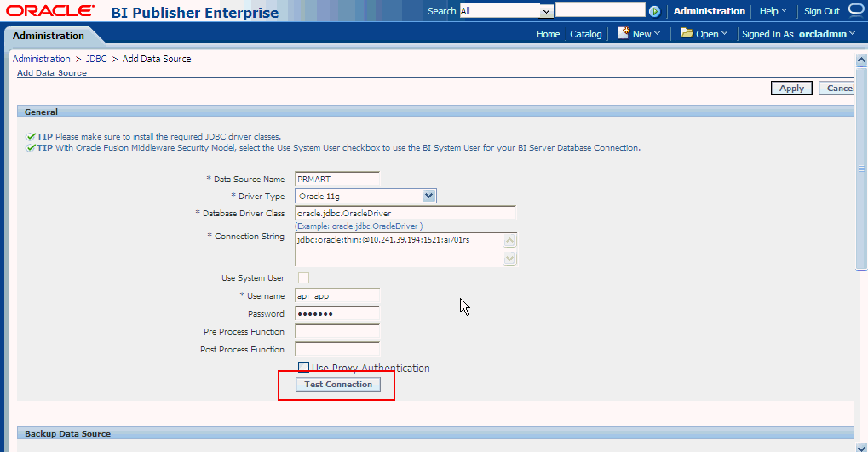This screenshot has height=452, width=868.
Task: Expand the Help menu
Action: click(x=773, y=11)
